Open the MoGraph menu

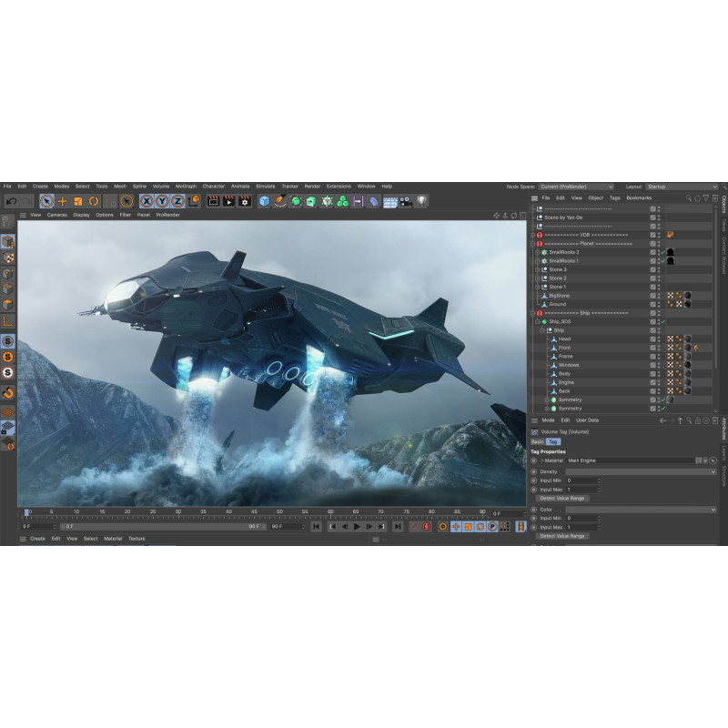coord(186,187)
